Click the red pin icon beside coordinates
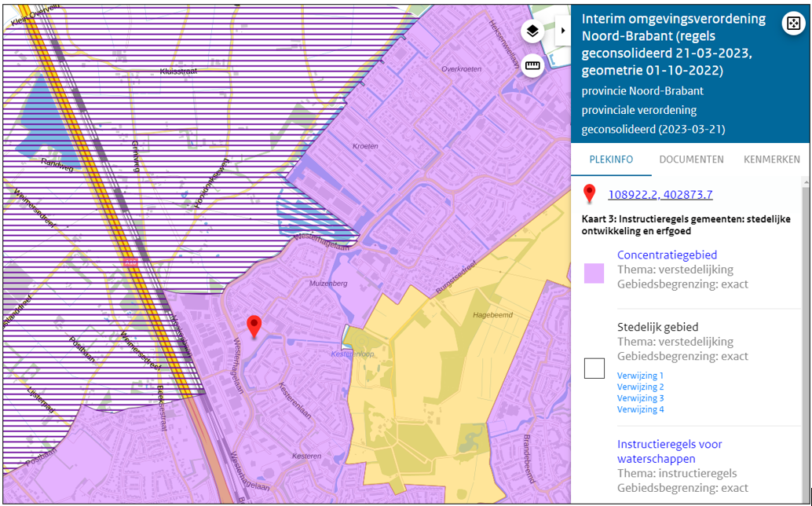The width and height of the screenshot is (812, 506). [589, 194]
